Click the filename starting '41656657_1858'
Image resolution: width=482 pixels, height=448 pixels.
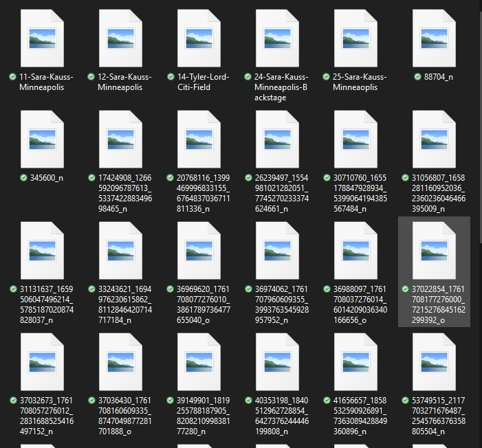click(x=360, y=416)
